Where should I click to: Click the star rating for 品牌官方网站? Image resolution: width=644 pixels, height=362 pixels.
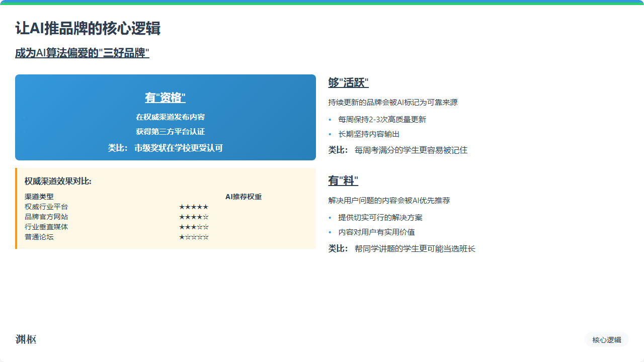194,217
